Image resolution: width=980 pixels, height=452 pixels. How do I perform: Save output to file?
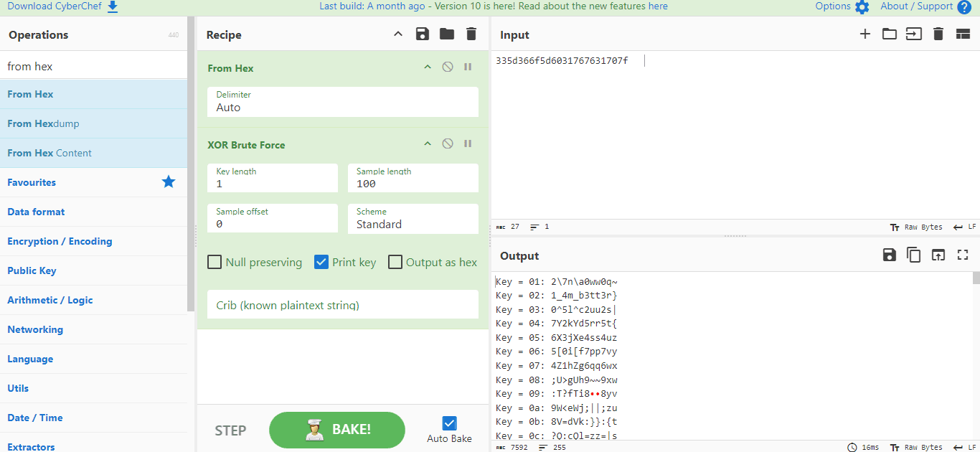point(890,255)
